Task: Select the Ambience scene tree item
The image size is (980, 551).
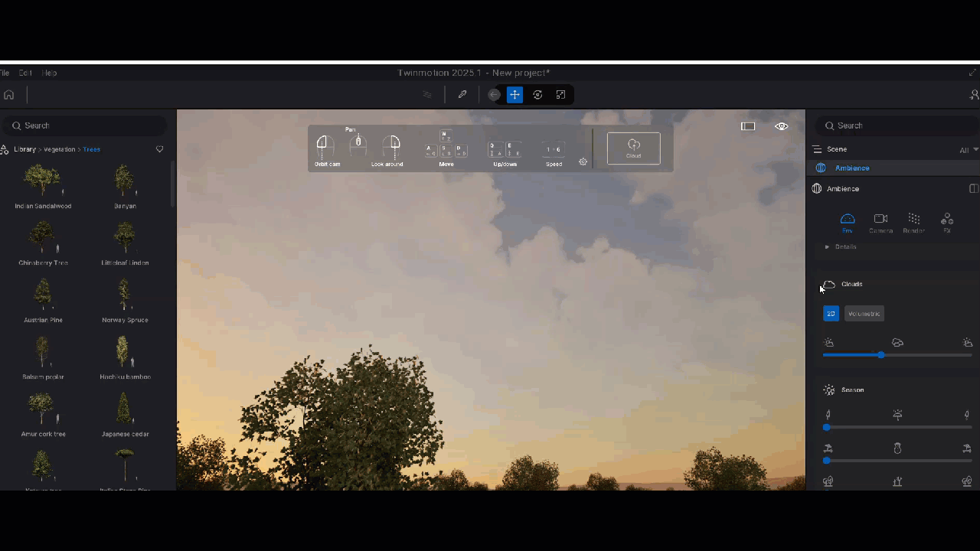Action: (893, 168)
